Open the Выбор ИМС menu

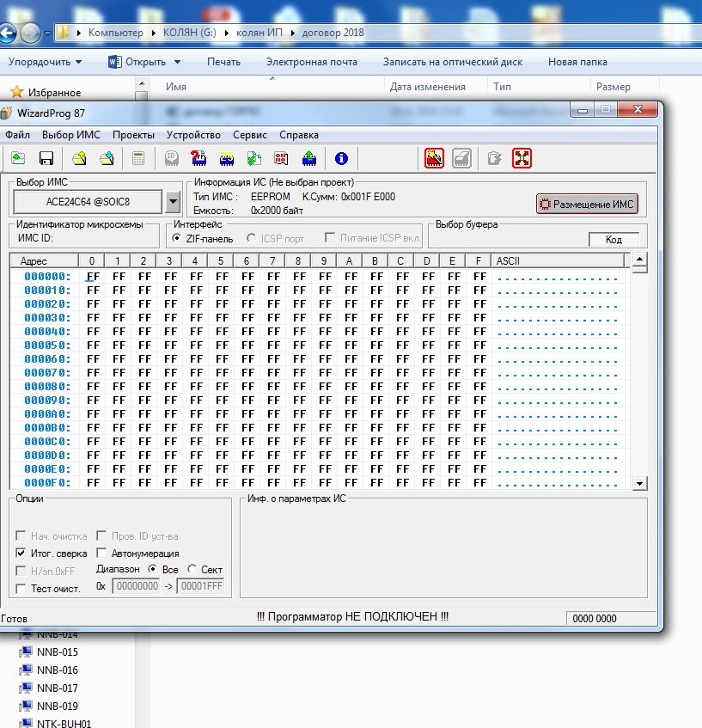click(70, 135)
